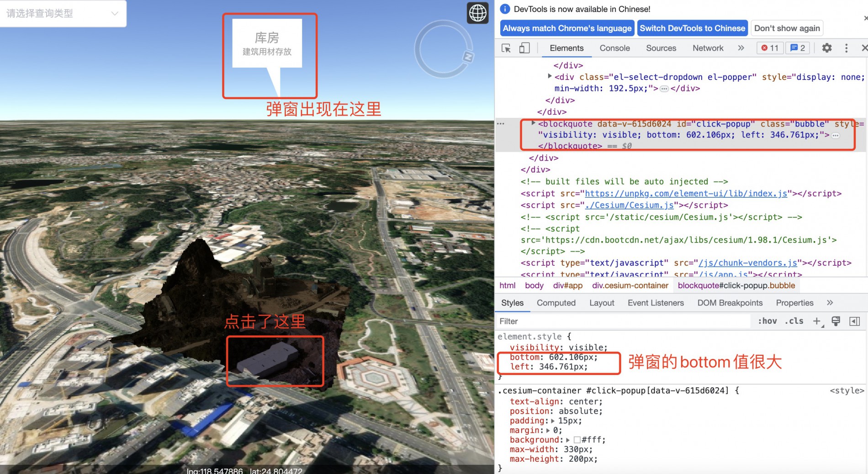Select blockquote#click-popup.bubble breadcrumb
Viewport: 868px width, 474px height.
coord(736,285)
